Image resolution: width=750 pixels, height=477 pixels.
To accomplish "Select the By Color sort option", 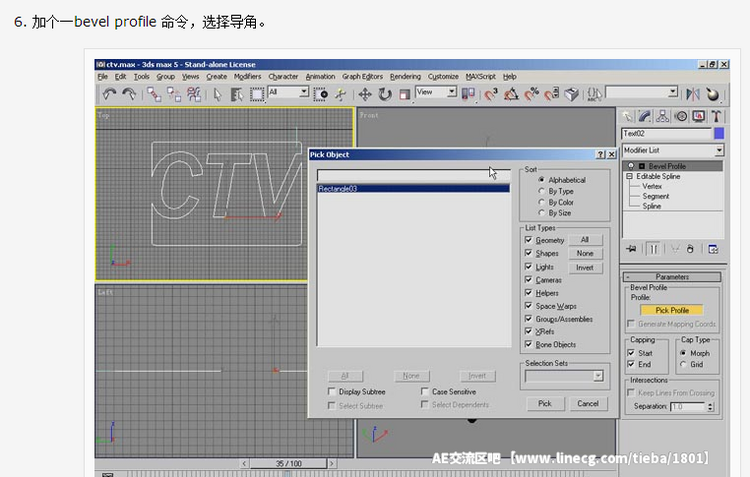I will [541, 202].
